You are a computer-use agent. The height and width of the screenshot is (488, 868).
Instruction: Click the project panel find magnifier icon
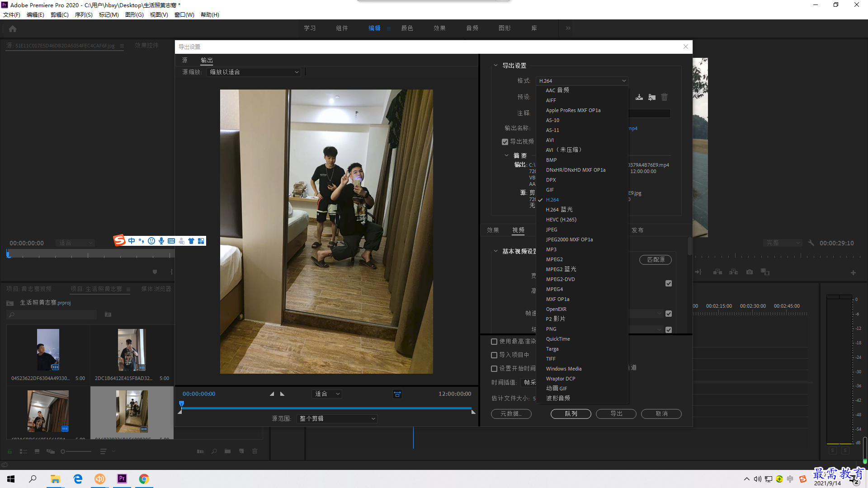(x=214, y=451)
